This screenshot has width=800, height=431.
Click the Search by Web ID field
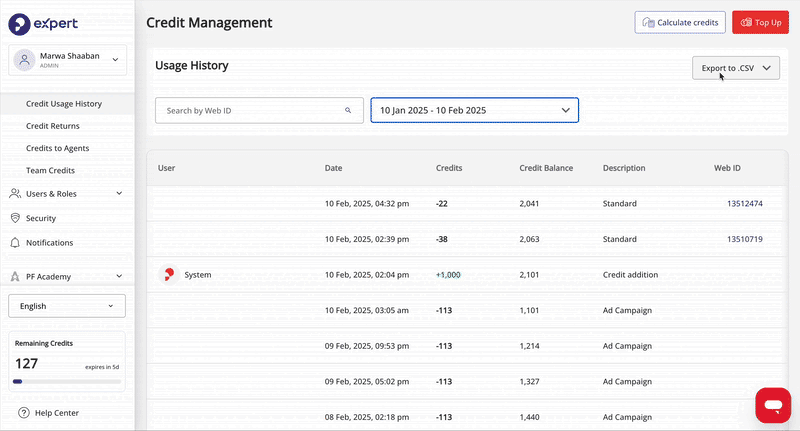[250, 110]
